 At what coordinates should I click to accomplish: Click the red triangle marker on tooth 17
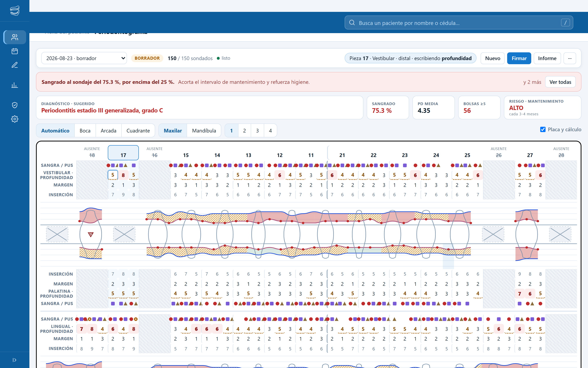click(x=91, y=235)
